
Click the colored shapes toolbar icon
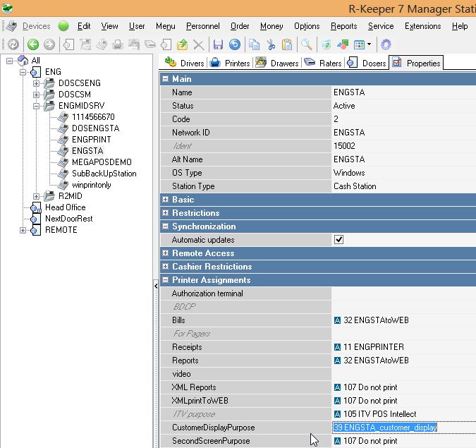[x=343, y=44]
